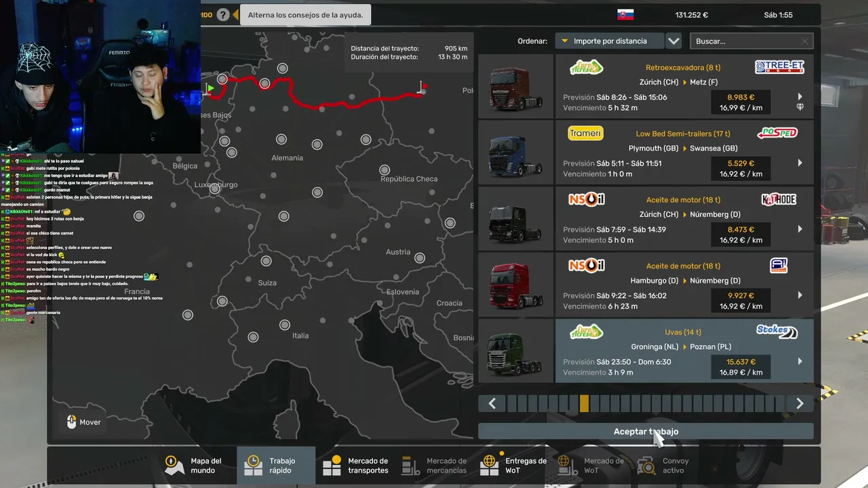
Task: Select the black truck thumbnail for Zúrich–Núremberg job
Action: click(x=516, y=218)
